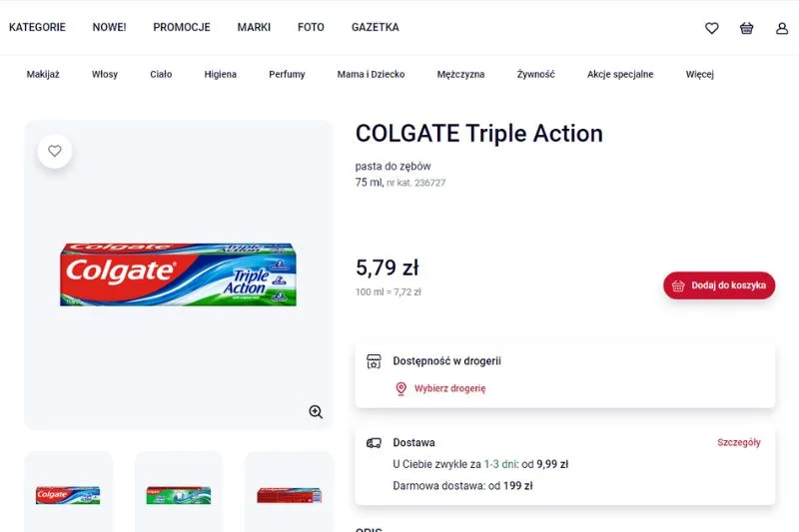This screenshot has width=799, height=532.
Task: Click the location pin icon
Action: (x=401, y=388)
